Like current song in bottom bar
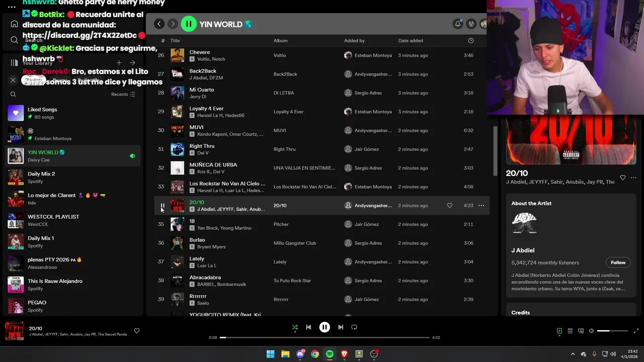Image resolution: width=644 pixels, height=362 pixels. 136,331
